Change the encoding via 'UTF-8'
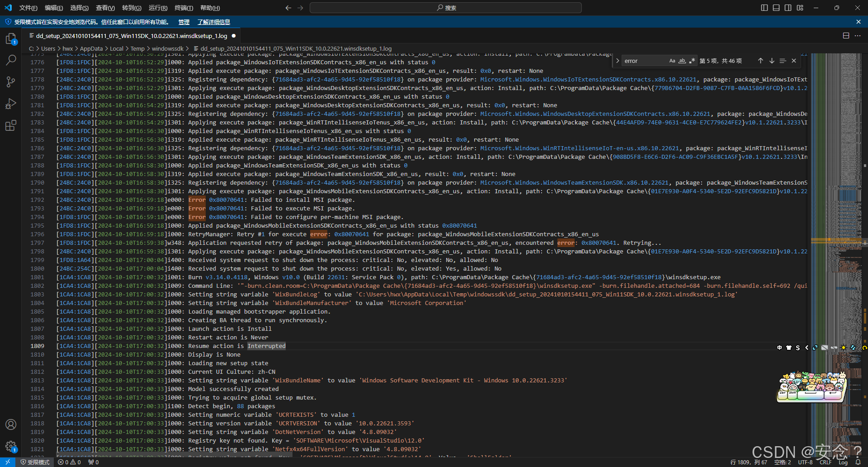868x467 pixels. (805, 462)
